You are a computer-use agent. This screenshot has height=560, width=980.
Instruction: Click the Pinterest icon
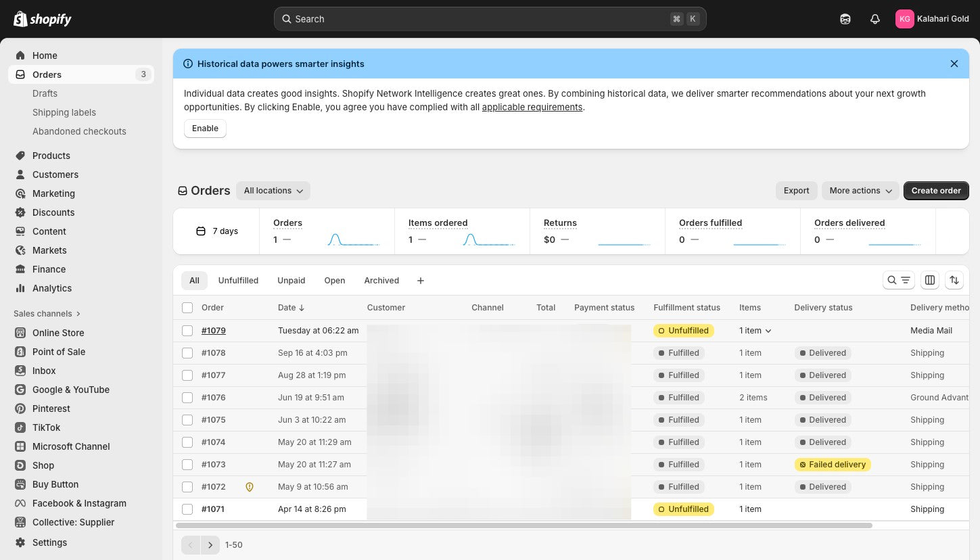click(20, 409)
